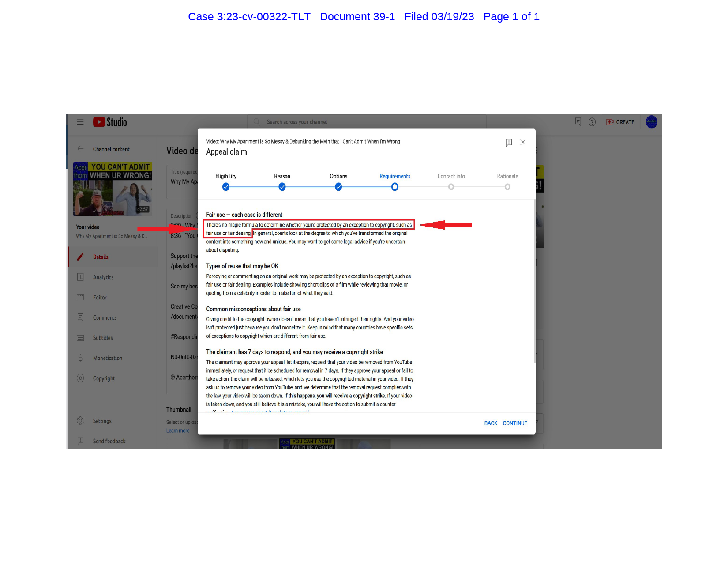The width and height of the screenshot is (728, 563).
Task: Open Details in sidebar
Action: coord(113,257)
